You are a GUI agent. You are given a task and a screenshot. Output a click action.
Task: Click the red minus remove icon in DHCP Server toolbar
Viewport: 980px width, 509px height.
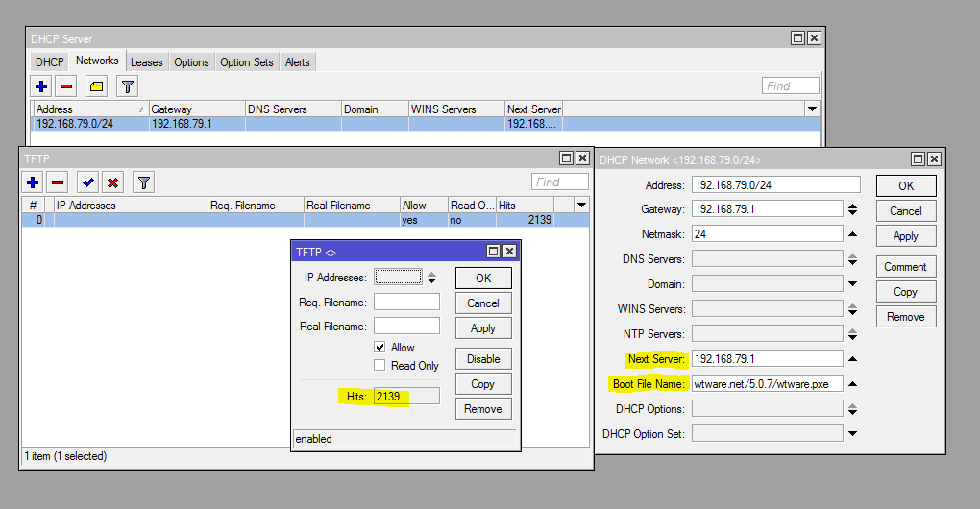tap(66, 86)
